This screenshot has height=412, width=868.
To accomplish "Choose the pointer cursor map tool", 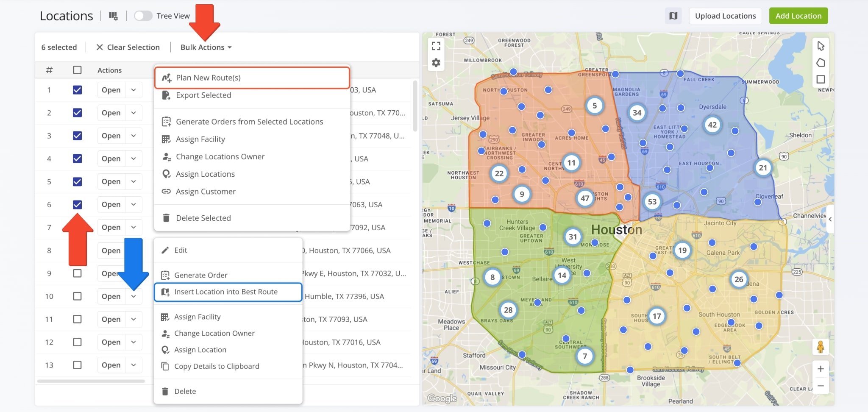I will 821,46.
